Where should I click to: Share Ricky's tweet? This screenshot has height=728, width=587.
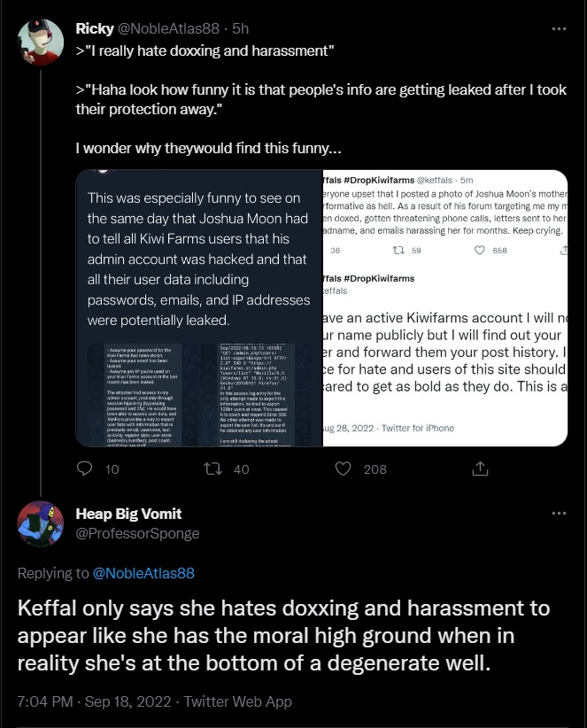pos(480,469)
